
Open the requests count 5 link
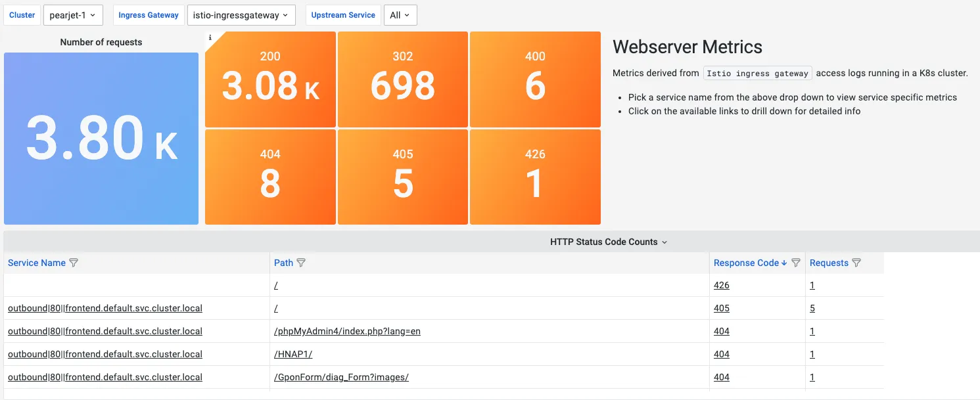812,308
